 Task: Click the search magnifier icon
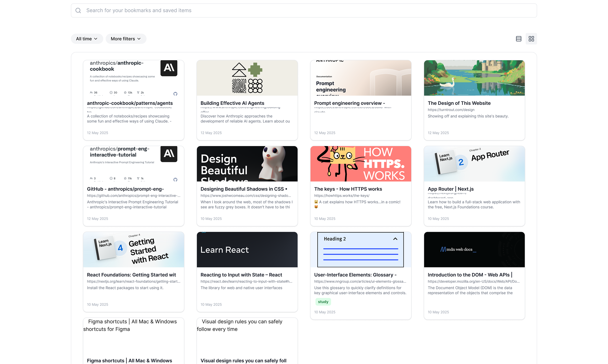point(78,11)
